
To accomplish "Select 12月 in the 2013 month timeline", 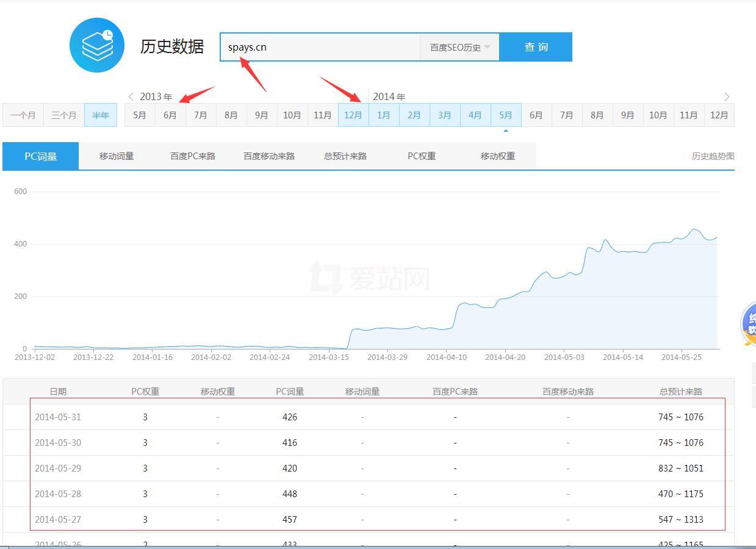I will 353,115.
